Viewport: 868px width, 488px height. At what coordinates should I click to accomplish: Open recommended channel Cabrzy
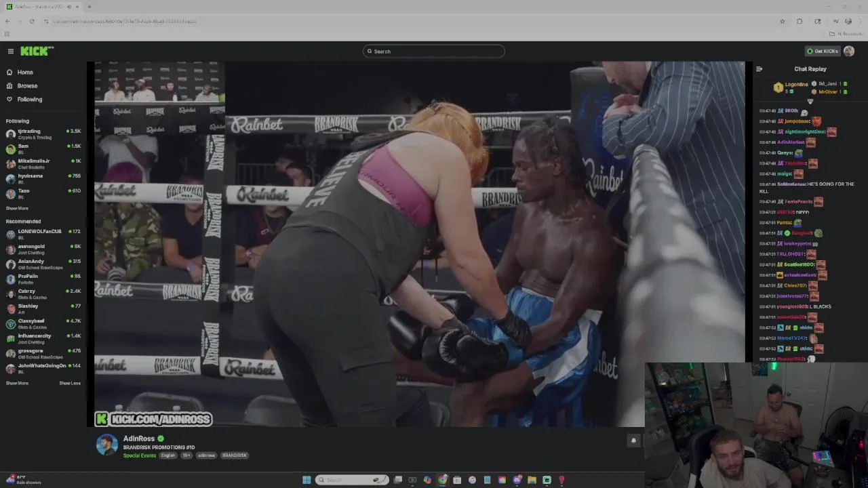43,293
